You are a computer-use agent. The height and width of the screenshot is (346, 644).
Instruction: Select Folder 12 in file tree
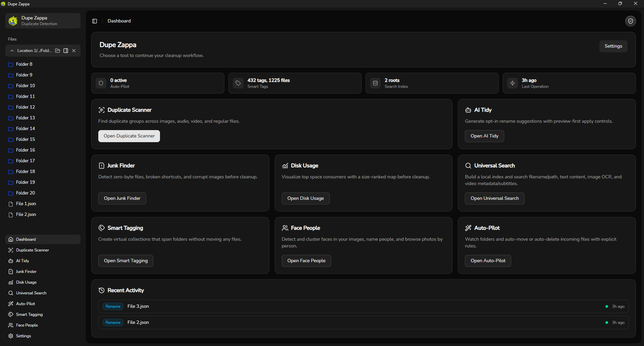(43, 107)
